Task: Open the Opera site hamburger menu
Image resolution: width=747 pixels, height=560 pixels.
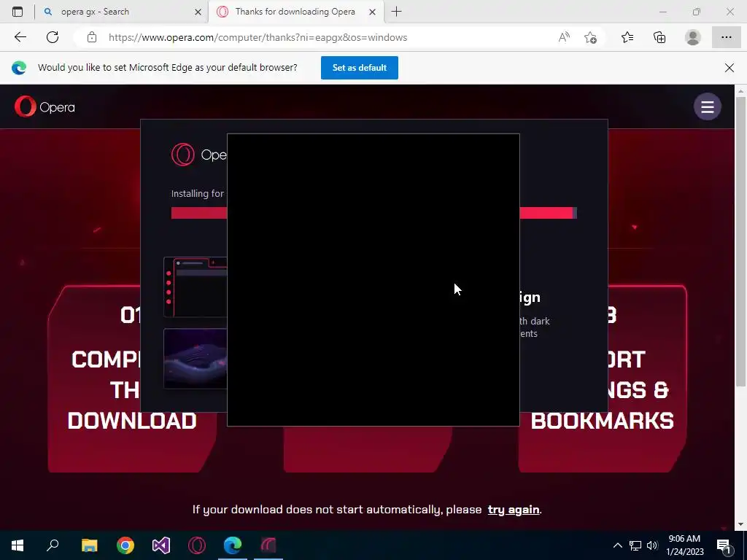Action: click(x=707, y=106)
